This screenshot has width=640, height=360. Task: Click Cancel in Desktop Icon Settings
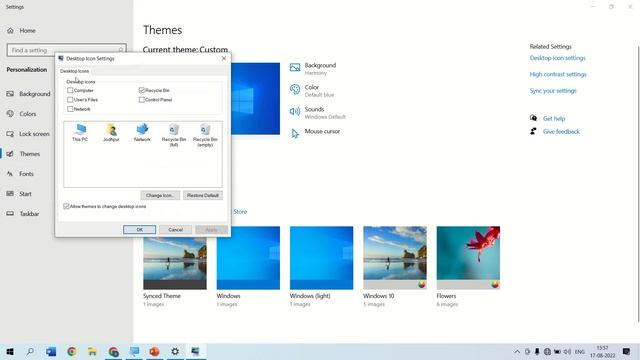(176, 230)
